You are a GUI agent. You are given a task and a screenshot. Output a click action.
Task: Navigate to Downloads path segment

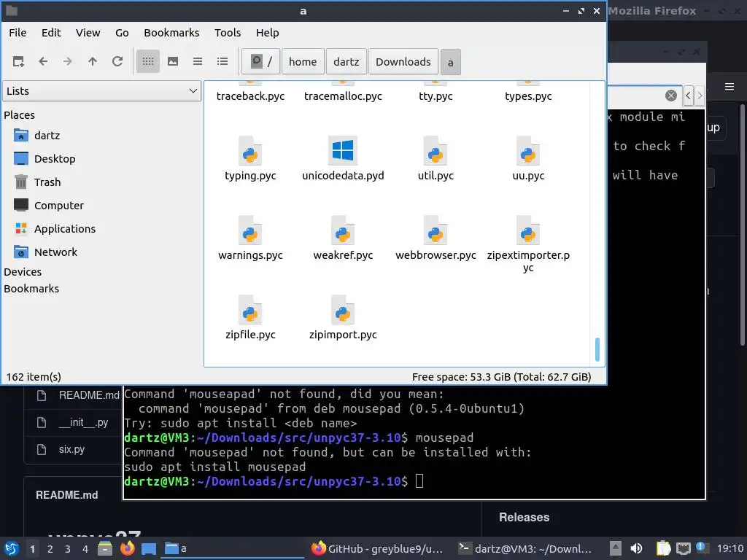coord(403,61)
